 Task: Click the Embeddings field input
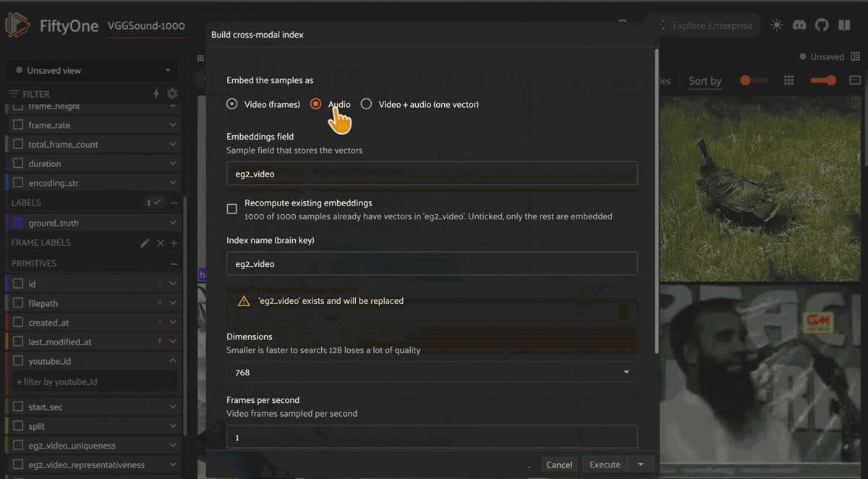coord(432,174)
